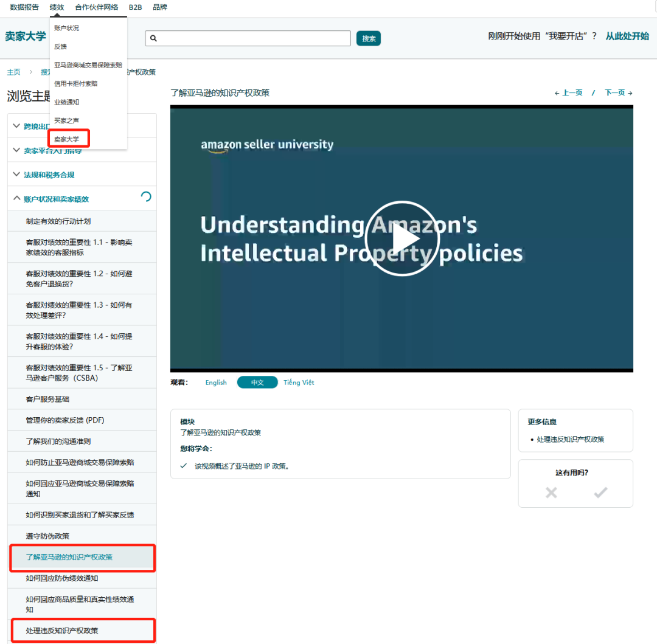Open the 合作伙伴网络 menu
This screenshot has width=657, height=644.
96,7
